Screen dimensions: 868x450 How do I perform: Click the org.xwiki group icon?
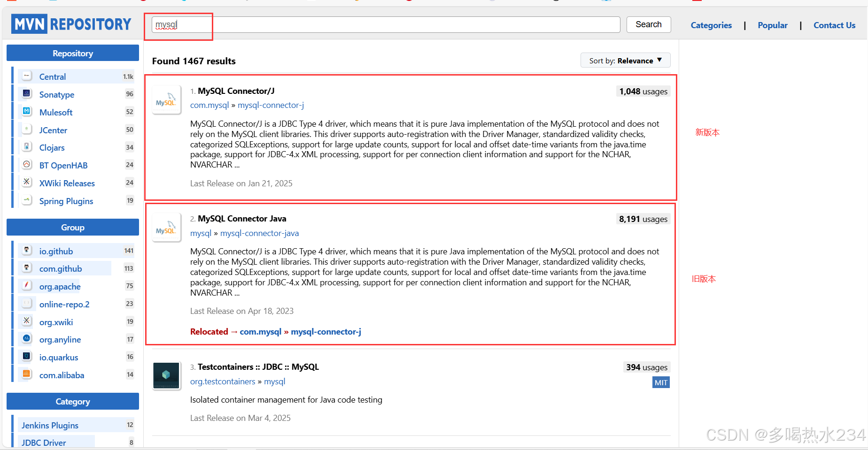pyautogui.click(x=27, y=321)
